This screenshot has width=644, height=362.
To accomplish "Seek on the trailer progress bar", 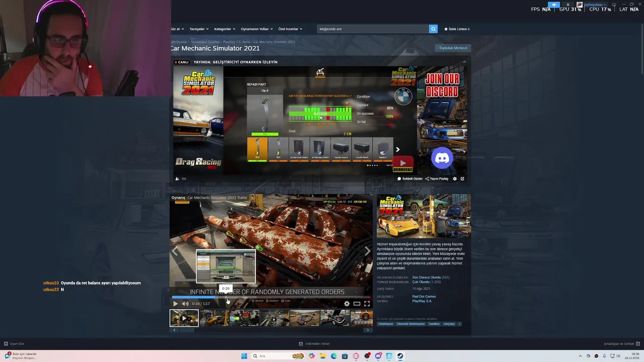I will tap(271, 297).
